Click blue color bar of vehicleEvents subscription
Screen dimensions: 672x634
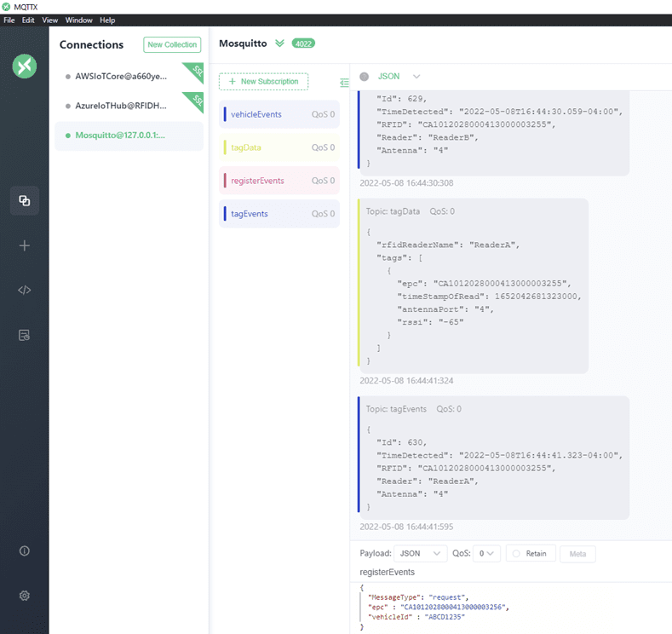(x=225, y=114)
